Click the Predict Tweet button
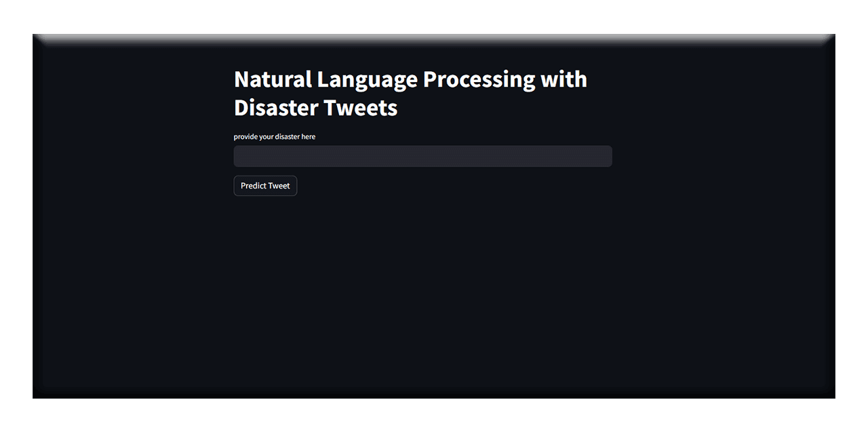Screen dimensions: 868x442 click(265, 186)
